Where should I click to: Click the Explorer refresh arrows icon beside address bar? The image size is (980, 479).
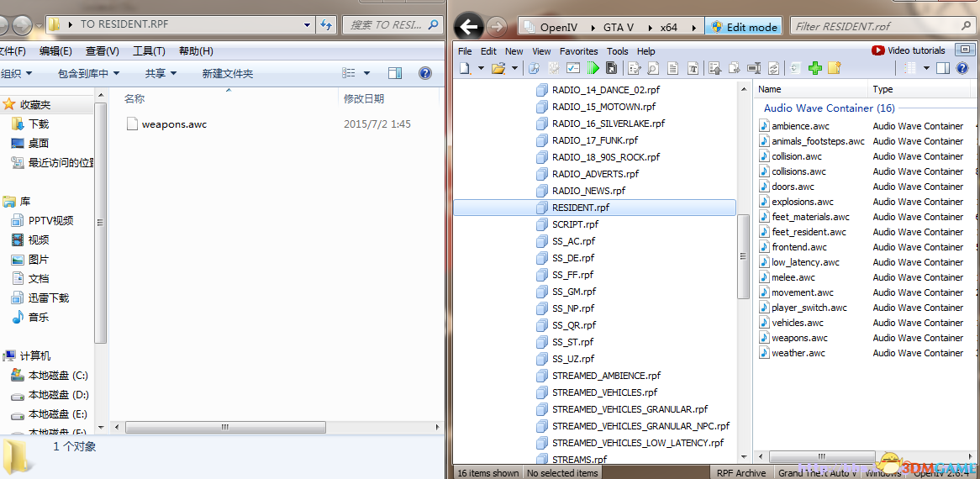tap(325, 25)
